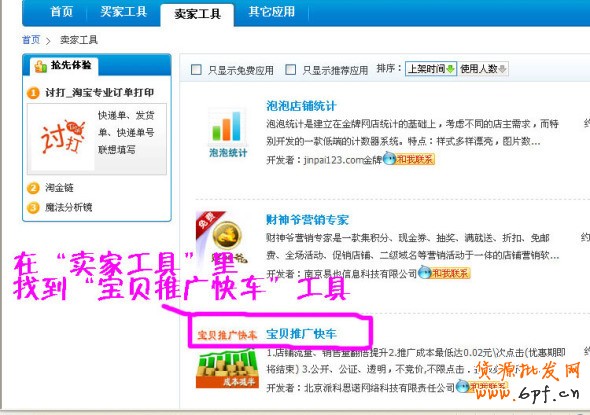
Task: Open the 其它应用 tab
Action: (x=271, y=12)
